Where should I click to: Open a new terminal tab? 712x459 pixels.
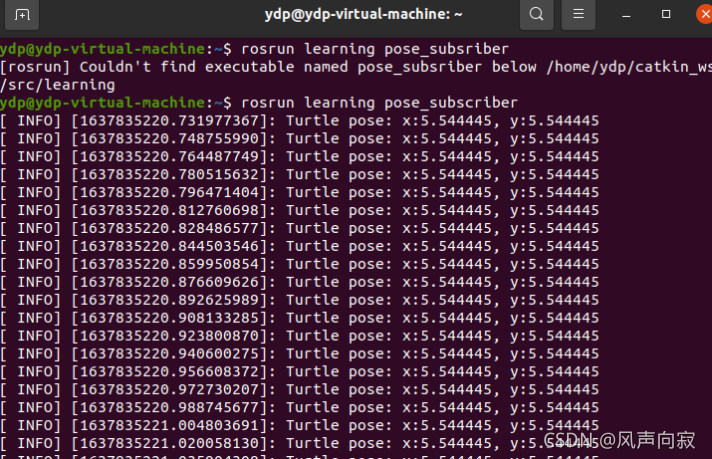22,15
